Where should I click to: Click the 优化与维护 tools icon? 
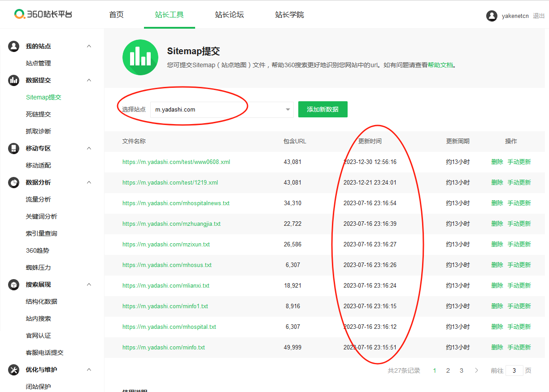pyautogui.click(x=13, y=370)
